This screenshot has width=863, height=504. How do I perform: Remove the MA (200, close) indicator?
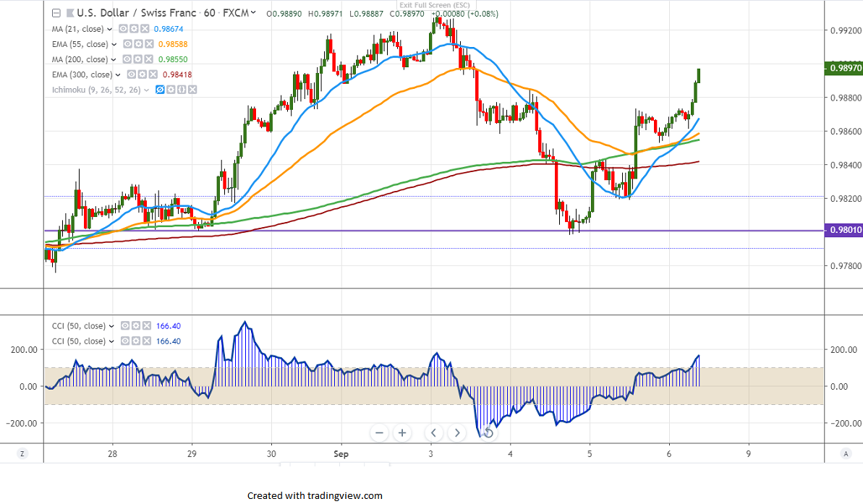click(148, 59)
